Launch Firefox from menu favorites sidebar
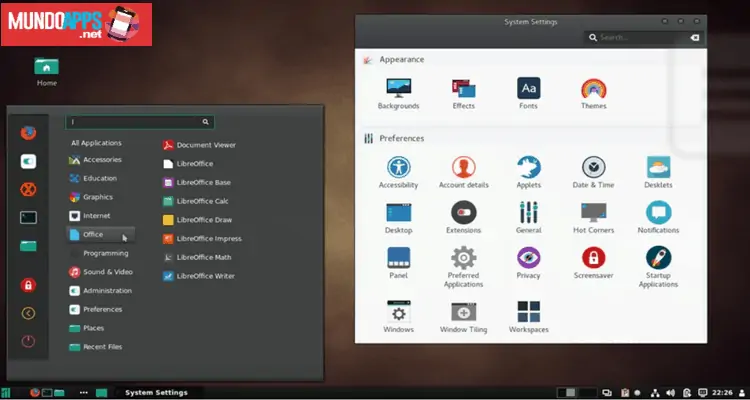Screen dimensions: 750x400 click(x=28, y=133)
